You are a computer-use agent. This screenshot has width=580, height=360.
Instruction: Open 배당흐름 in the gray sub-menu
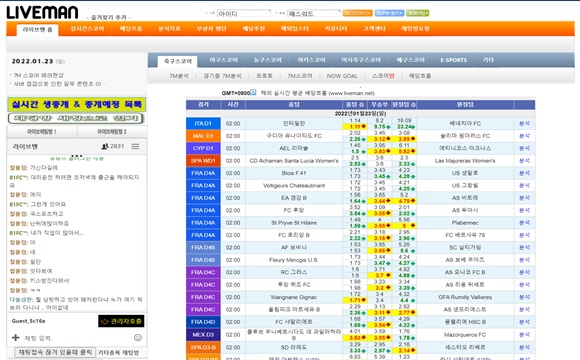coord(420,76)
